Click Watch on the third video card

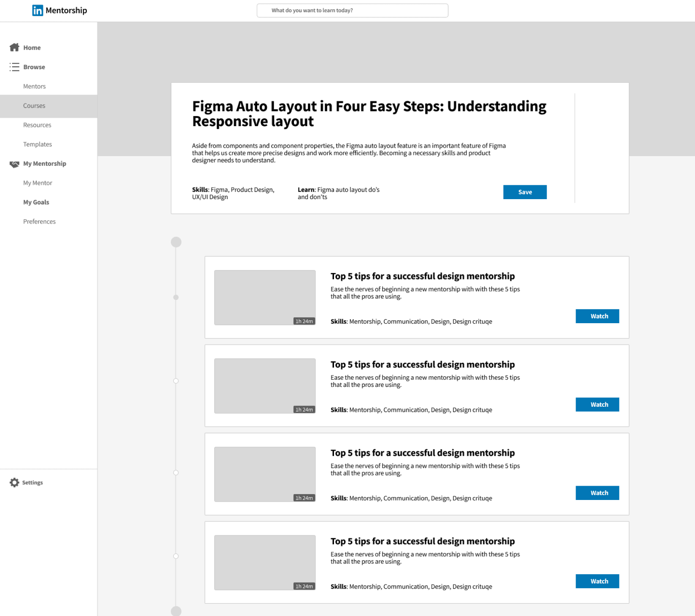(598, 493)
